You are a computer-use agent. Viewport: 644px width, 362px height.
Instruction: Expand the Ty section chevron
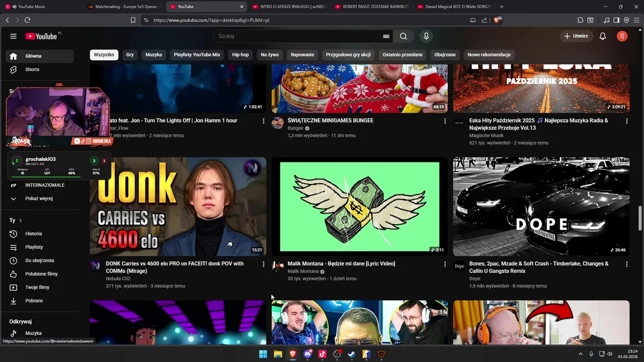click(20, 220)
